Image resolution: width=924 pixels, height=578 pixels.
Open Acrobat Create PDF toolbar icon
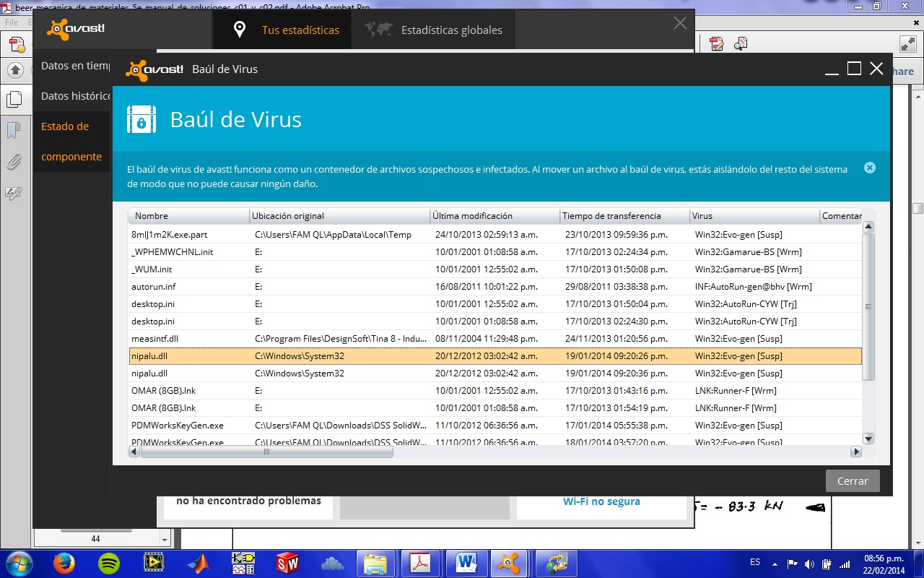(x=17, y=44)
